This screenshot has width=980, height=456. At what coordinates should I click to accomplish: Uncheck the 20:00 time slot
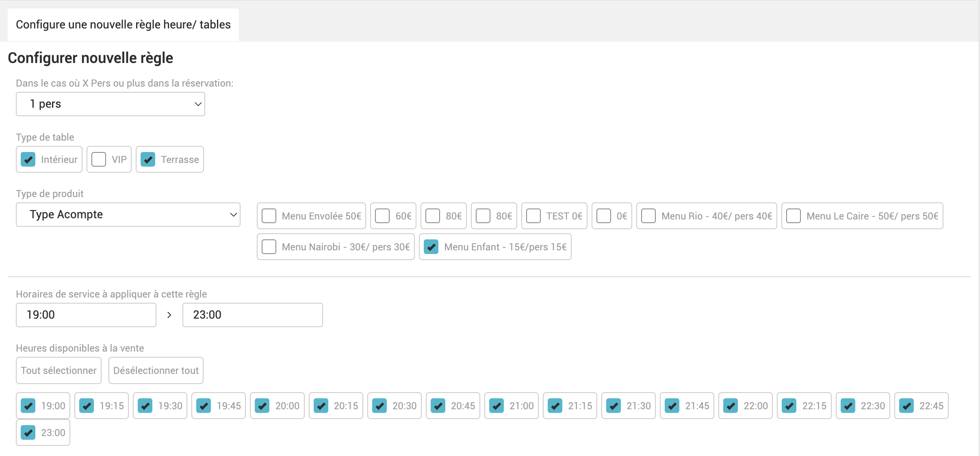coord(262,406)
